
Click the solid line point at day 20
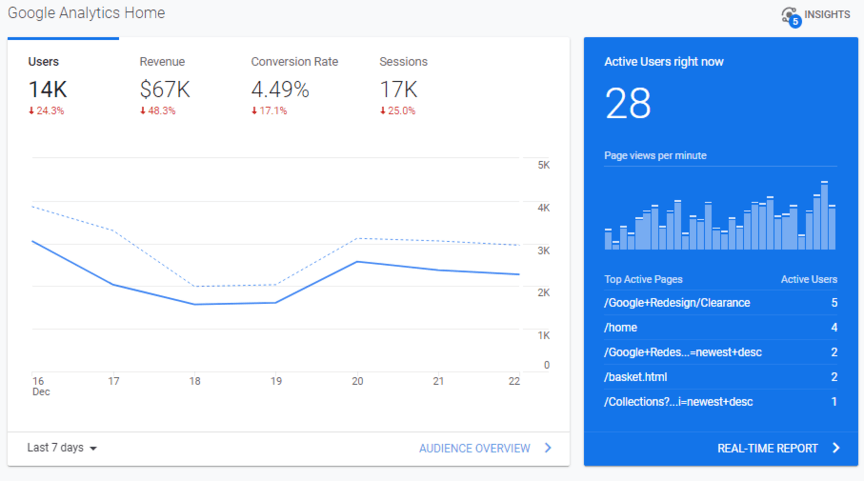coord(357,262)
